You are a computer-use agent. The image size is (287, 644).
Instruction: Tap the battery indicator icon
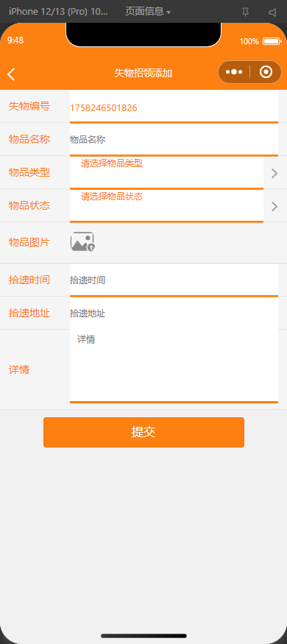[x=272, y=41]
